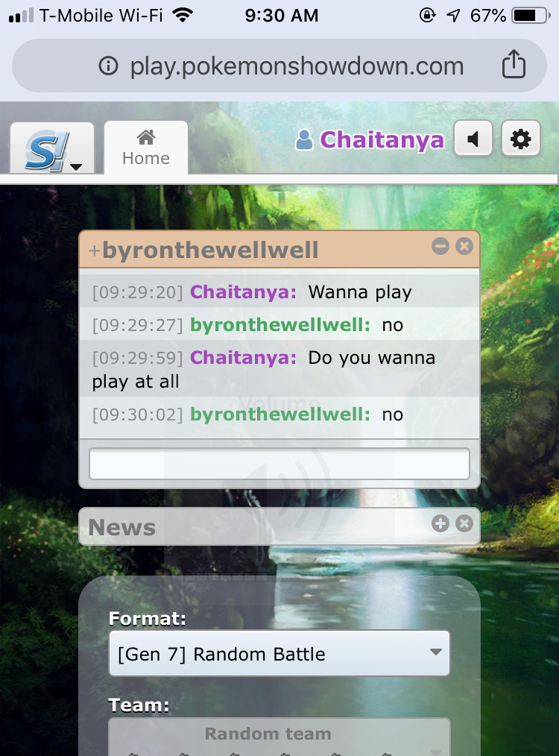
Task: Open the Random team selector
Action: point(279,737)
